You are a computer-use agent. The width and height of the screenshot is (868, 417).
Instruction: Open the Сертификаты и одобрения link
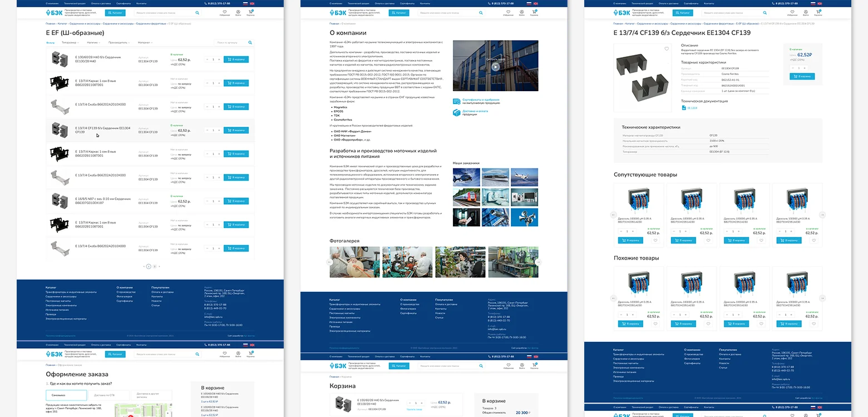coord(481,100)
